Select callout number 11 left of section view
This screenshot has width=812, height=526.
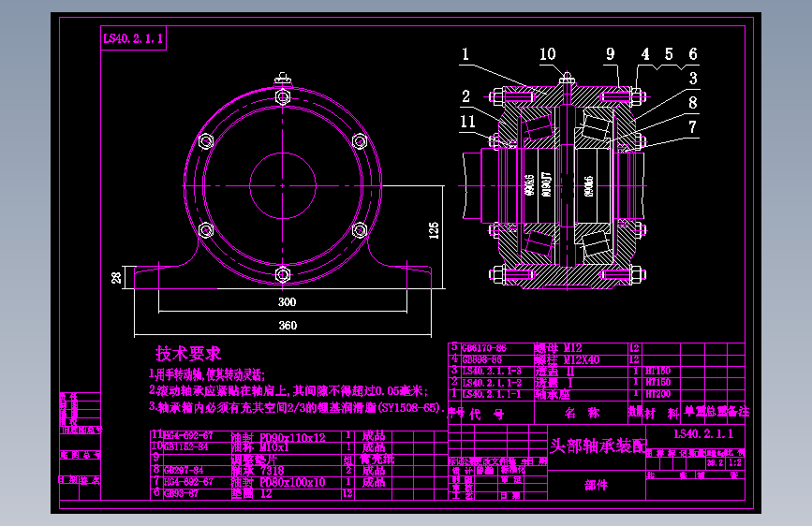click(x=467, y=122)
